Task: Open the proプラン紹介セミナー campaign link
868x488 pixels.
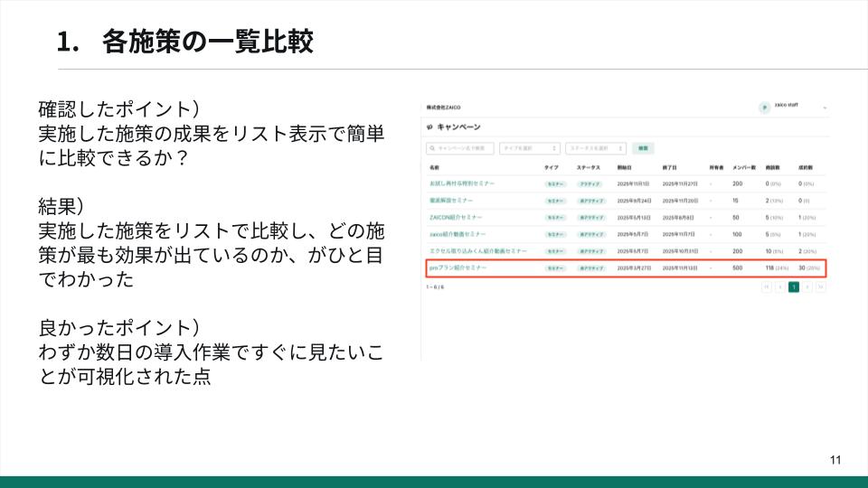Action: 458,267
